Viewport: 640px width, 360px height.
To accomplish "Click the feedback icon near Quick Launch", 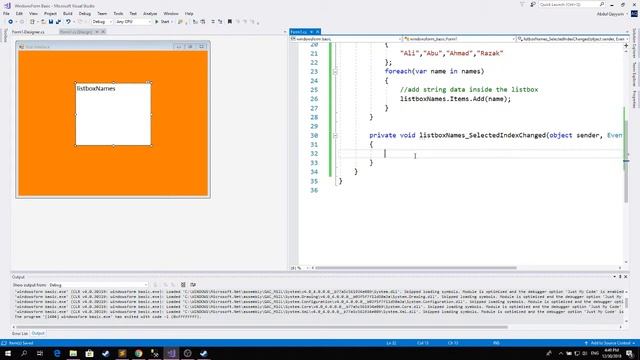I will [x=533, y=4].
